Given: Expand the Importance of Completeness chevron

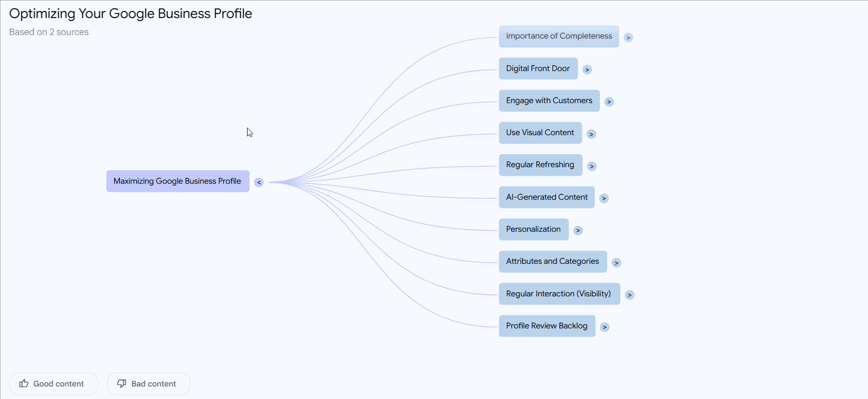Looking at the screenshot, I should [628, 38].
